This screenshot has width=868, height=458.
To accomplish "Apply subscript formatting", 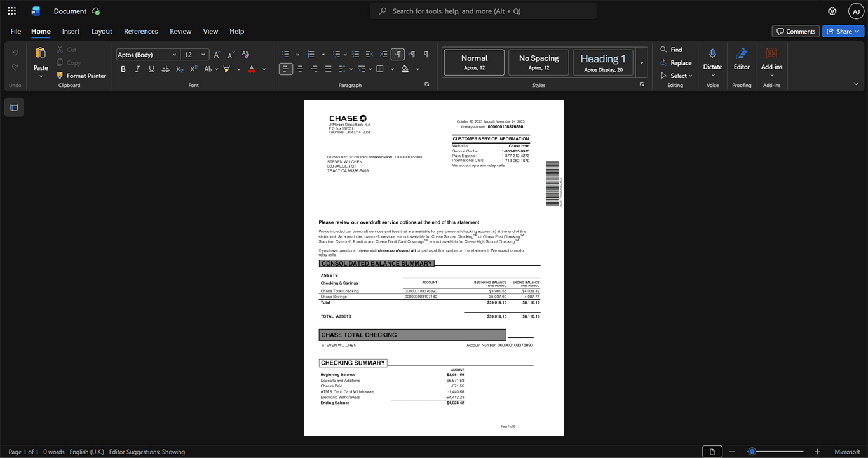I will click(x=180, y=69).
